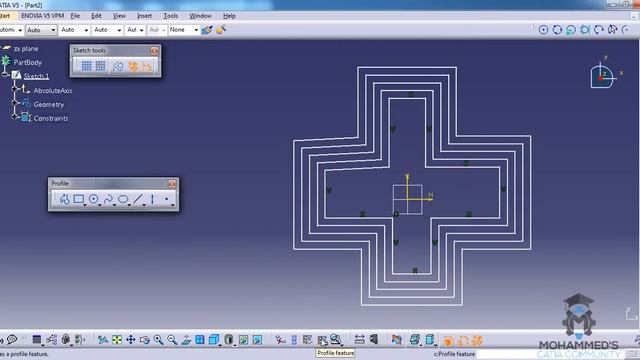Select the Point tool in Profile
The width and height of the screenshot is (640, 360).
(x=167, y=199)
